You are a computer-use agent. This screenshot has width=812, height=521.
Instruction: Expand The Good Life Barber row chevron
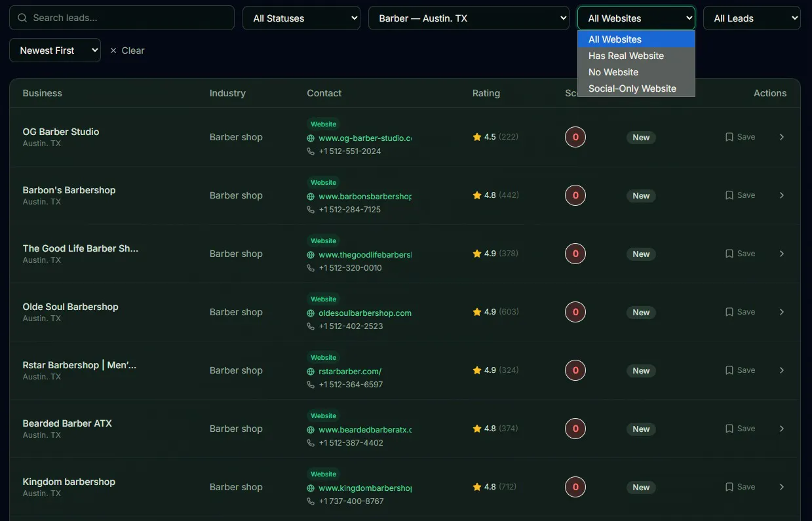pos(782,254)
